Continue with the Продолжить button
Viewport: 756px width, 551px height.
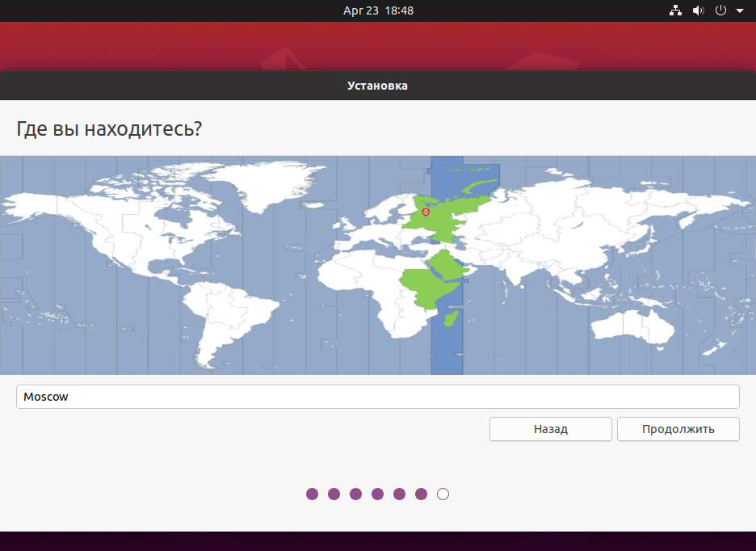click(x=678, y=429)
